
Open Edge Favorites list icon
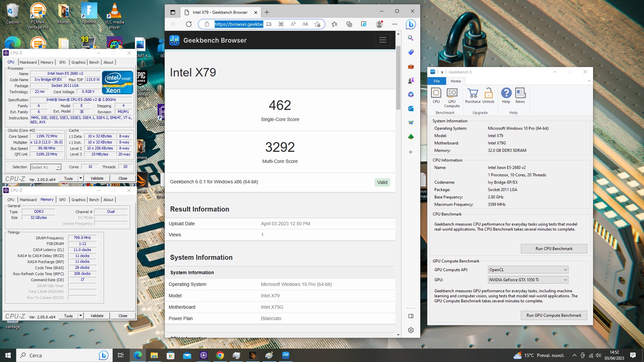[334, 24]
